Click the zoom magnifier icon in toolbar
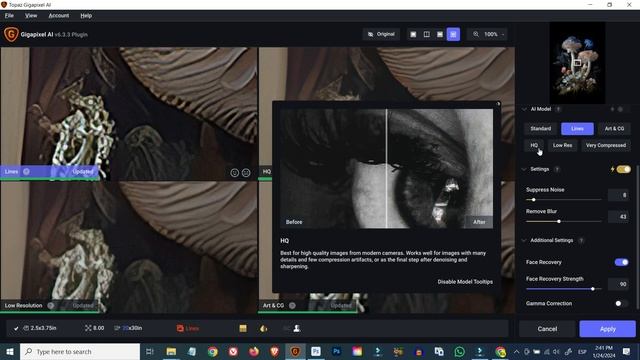The width and height of the screenshot is (640, 360). (476, 34)
